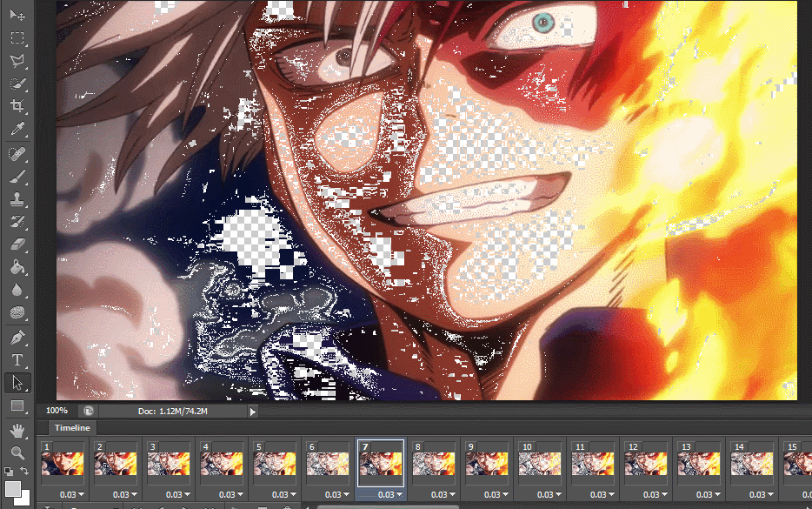Open frame 6 delay time dropdown

tap(337, 494)
